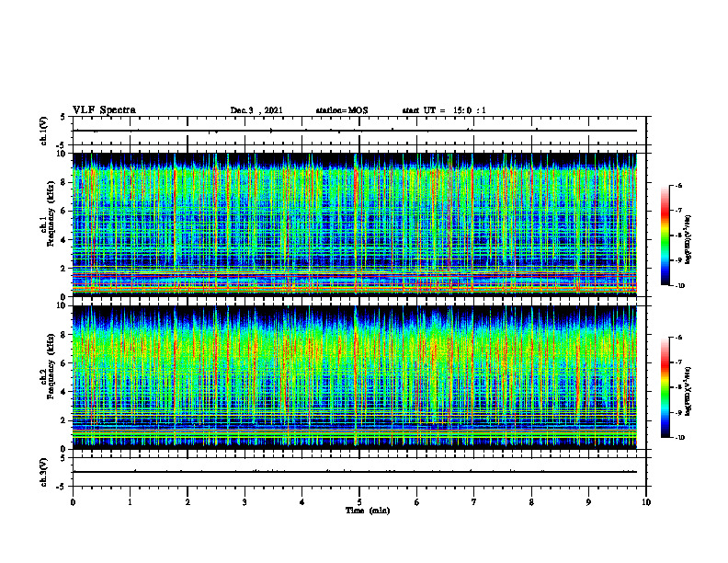The image size is (728, 563).
Task: Click the ch.2 spectrogram panel
Action: click(x=355, y=377)
